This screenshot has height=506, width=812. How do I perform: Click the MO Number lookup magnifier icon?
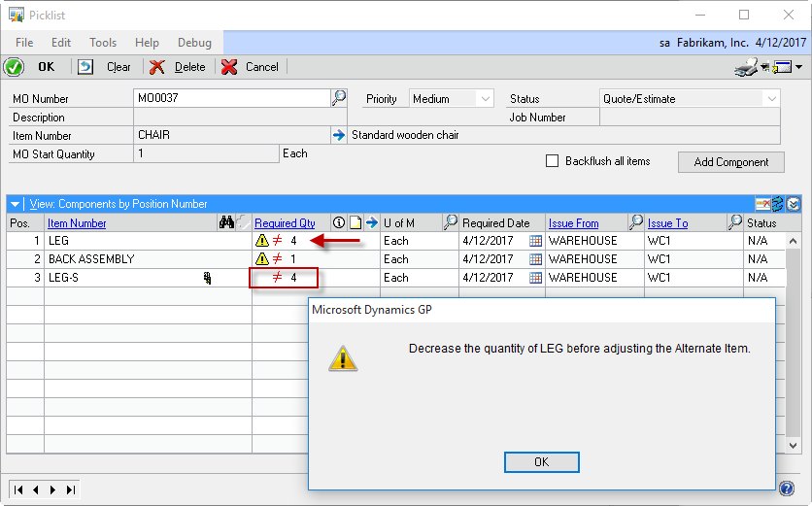(338, 98)
